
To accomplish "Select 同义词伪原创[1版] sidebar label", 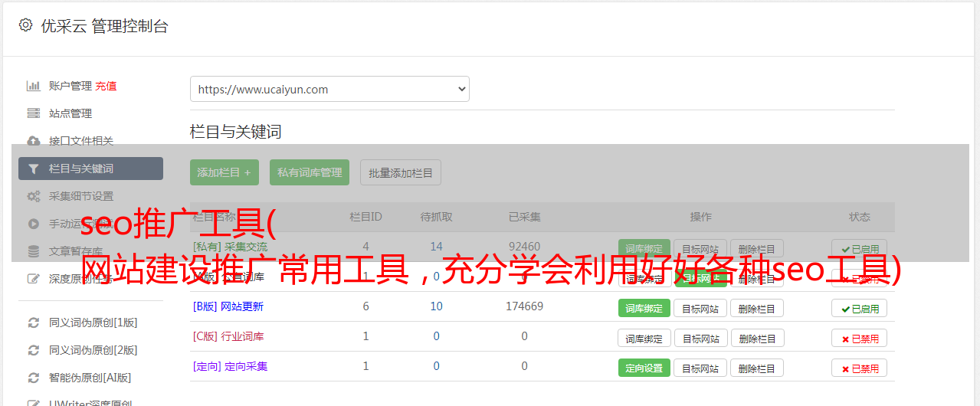I will pos(93,323).
